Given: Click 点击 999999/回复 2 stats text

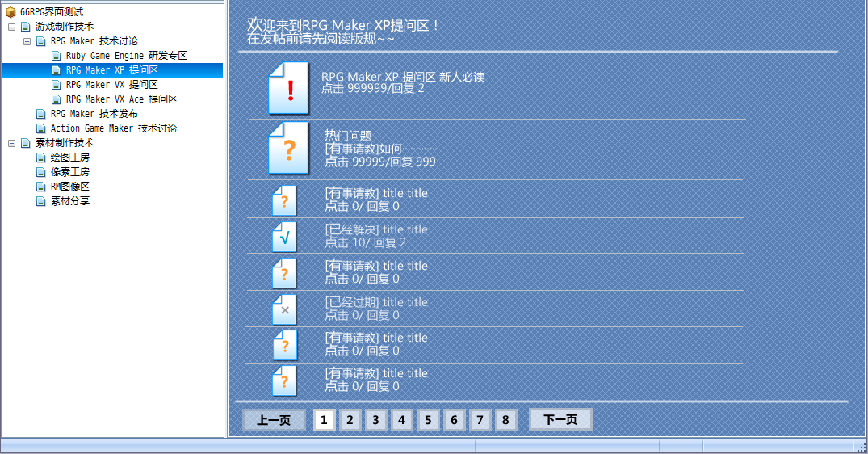Looking at the screenshot, I should [x=372, y=89].
